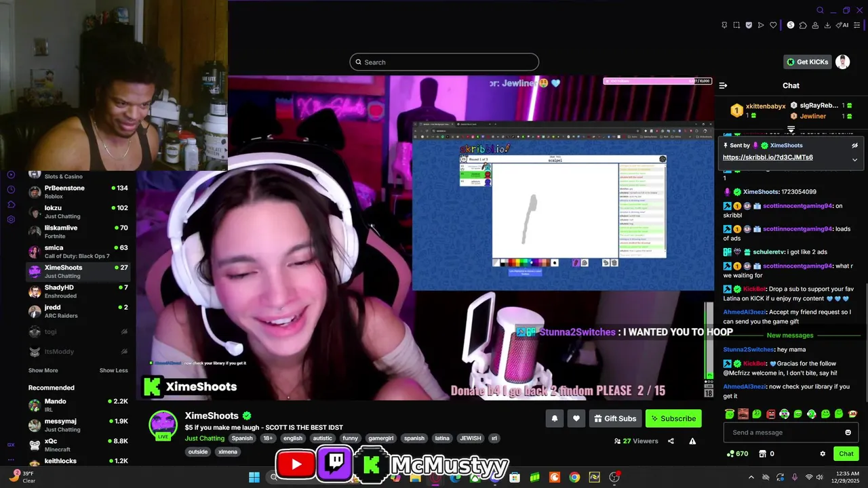Expand sidebar list with Show More

pos(43,370)
